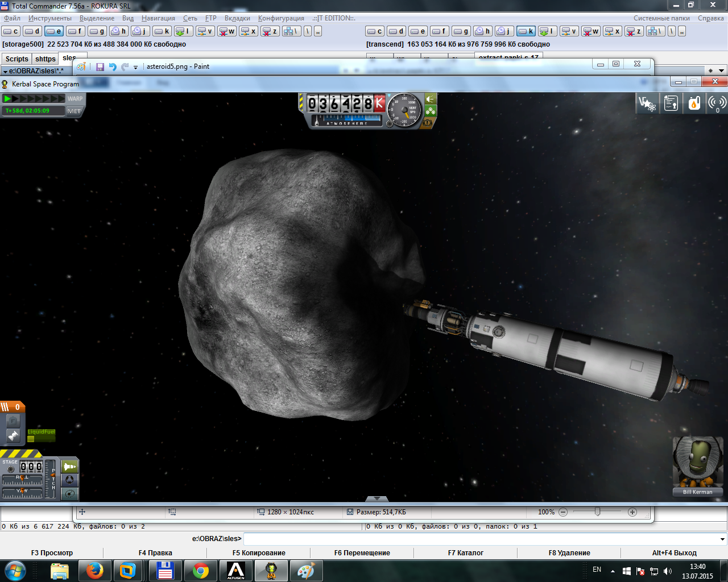
Task: Switch to Staging mode rocket icon
Action: coord(69,467)
